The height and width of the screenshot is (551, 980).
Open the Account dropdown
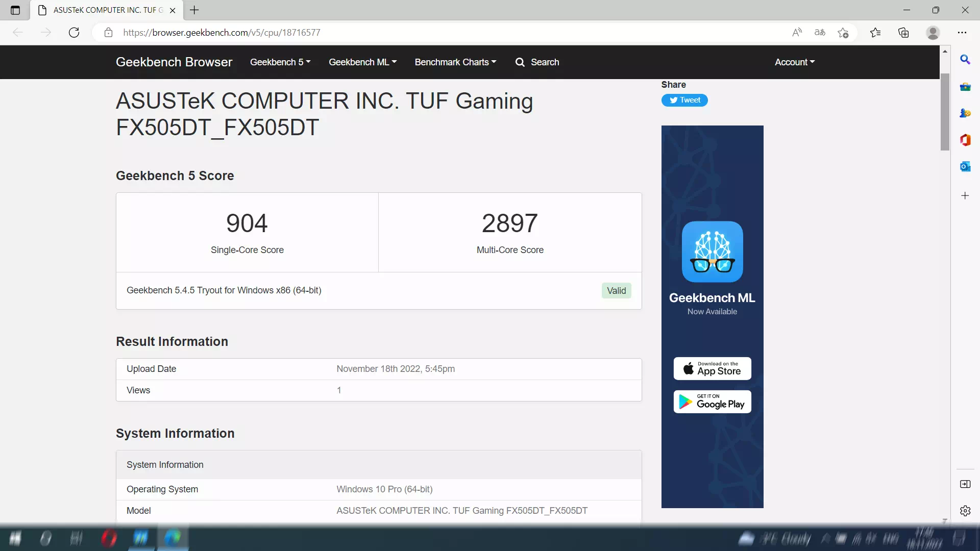click(x=794, y=62)
